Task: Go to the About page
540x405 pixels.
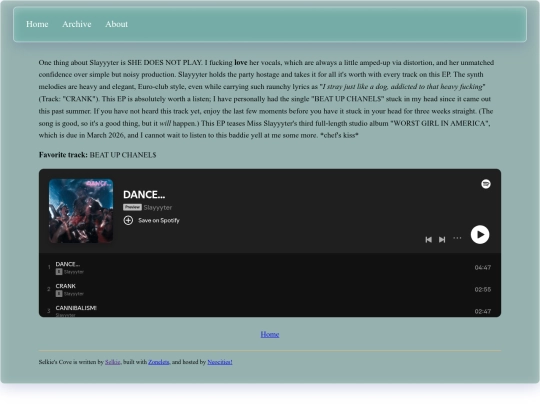Action: [116, 24]
